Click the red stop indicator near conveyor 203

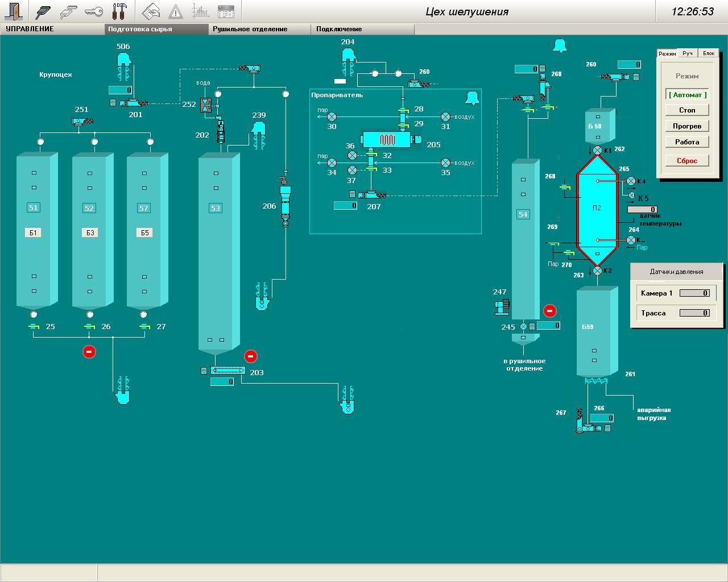click(250, 356)
